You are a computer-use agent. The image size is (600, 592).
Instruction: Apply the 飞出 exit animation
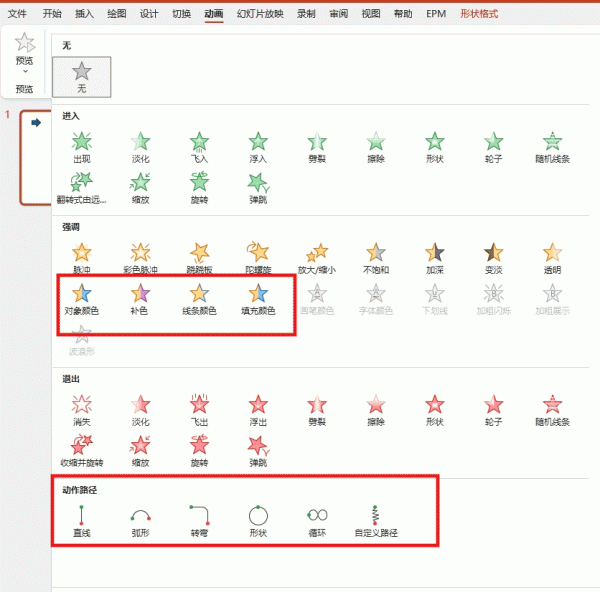[x=199, y=410]
